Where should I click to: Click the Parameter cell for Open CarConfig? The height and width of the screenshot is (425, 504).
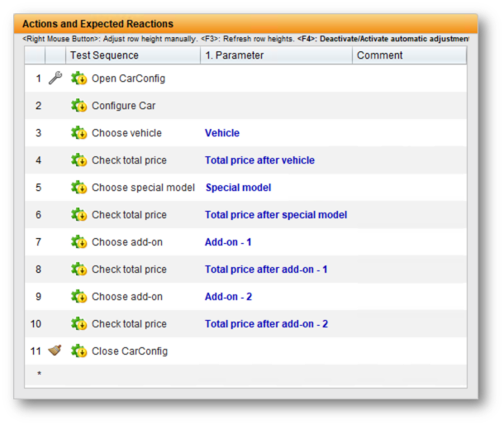pos(276,79)
